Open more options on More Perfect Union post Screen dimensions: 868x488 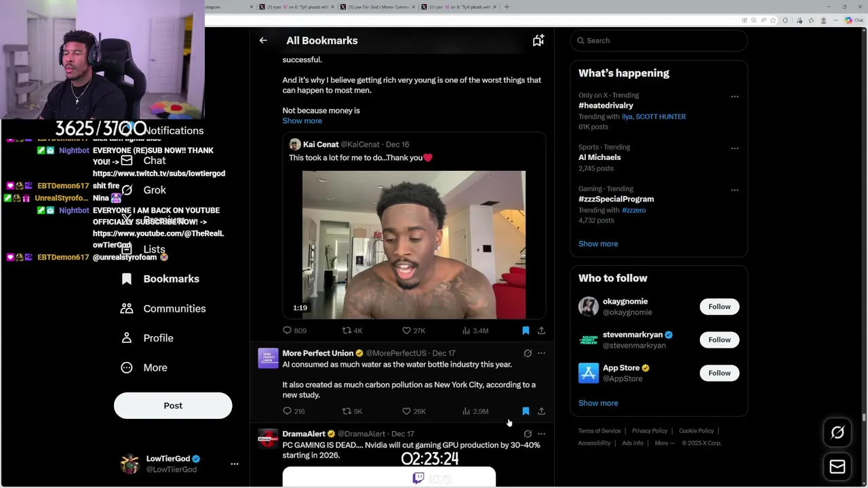(x=541, y=353)
